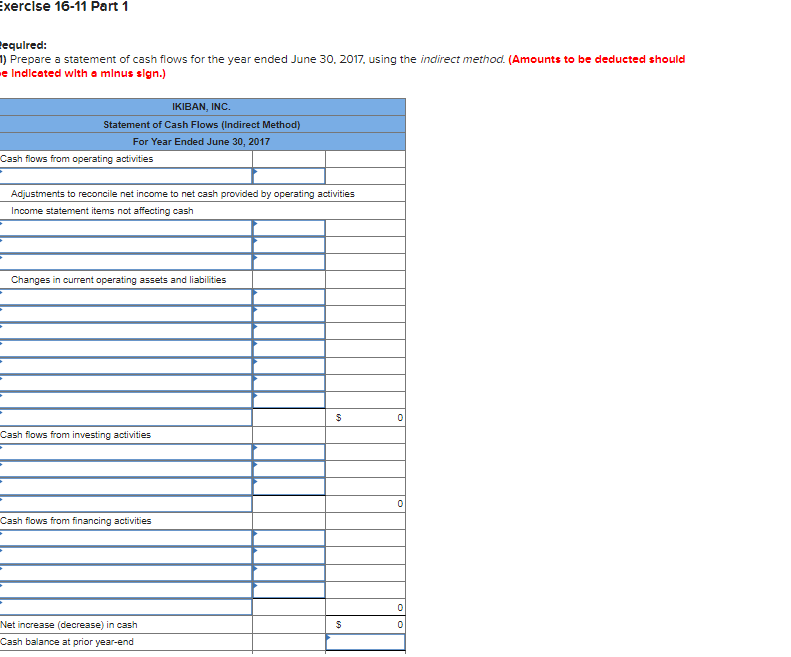Open third dropdown under 'Income statement items not affecting cash'
Image resolution: width=791 pixels, height=657 pixels.
[x=126, y=262]
